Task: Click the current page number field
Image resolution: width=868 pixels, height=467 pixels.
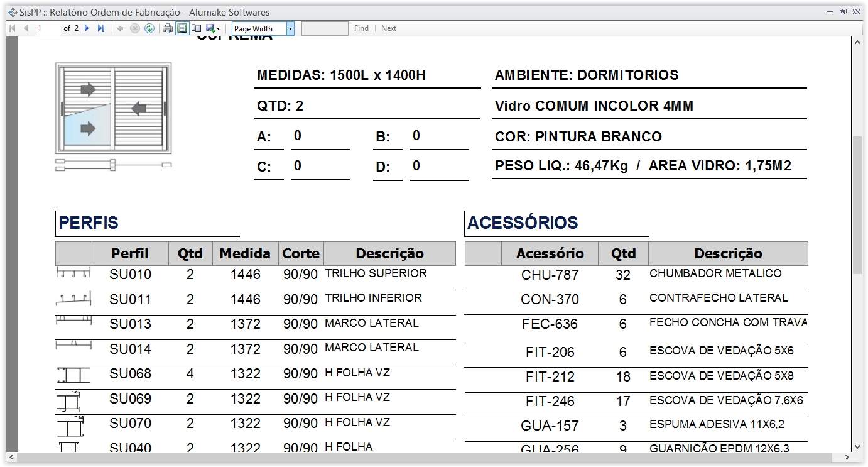Action: tap(47, 28)
